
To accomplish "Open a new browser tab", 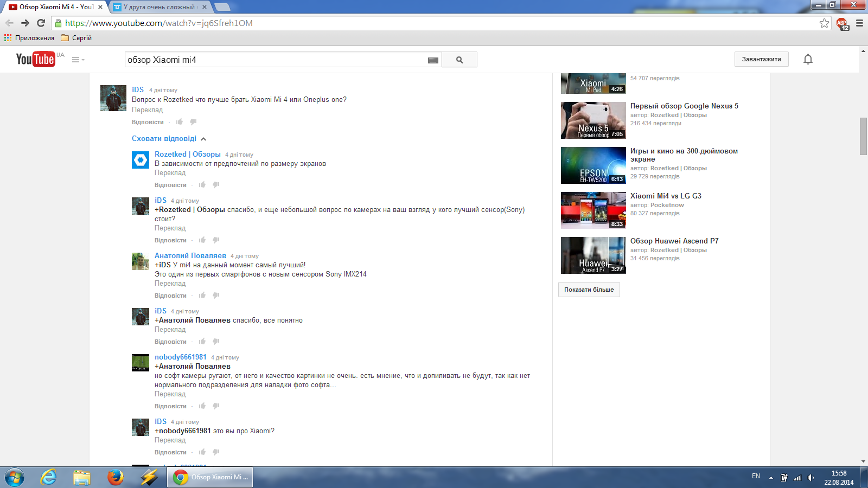I will [222, 7].
